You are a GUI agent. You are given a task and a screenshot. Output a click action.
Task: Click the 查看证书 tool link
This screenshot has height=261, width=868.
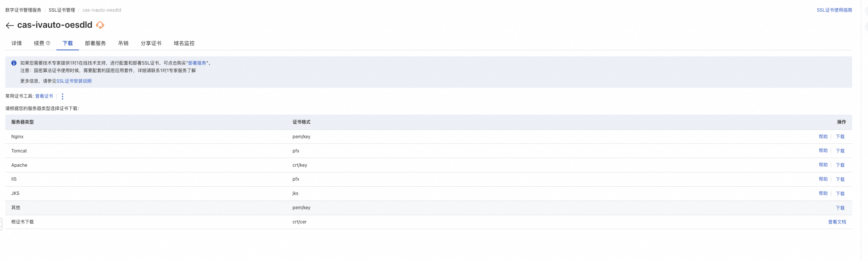click(x=44, y=96)
